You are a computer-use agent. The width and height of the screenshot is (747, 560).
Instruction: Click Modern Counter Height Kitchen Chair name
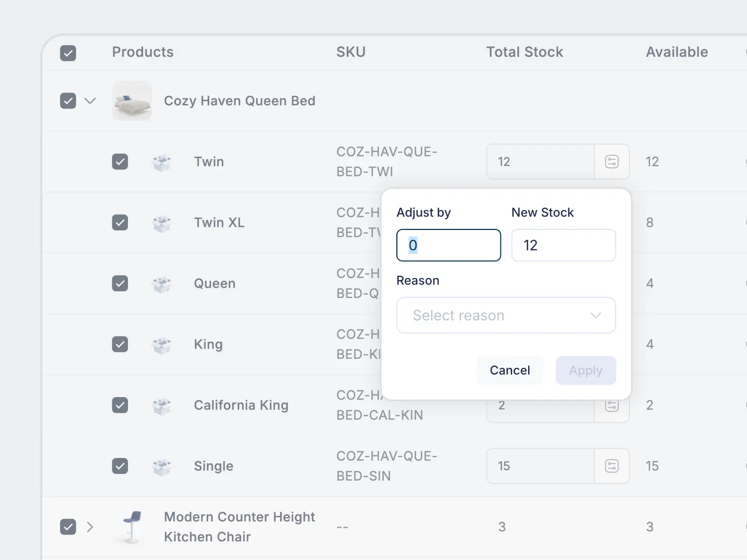click(x=240, y=526)
